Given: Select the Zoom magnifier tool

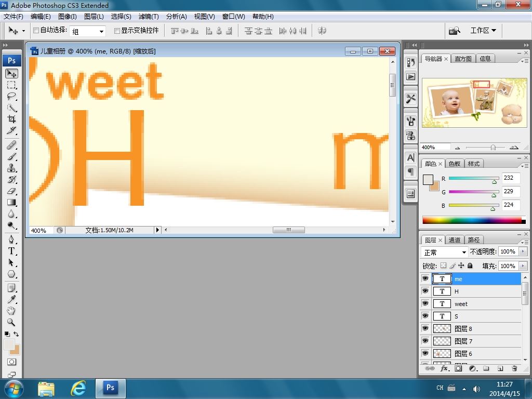Looking at the screenshot, I should (x=11, y=322).
